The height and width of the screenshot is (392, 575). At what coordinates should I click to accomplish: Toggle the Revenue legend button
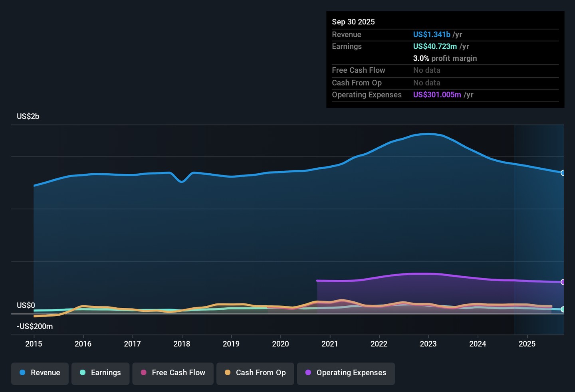[x=40, y=373]
